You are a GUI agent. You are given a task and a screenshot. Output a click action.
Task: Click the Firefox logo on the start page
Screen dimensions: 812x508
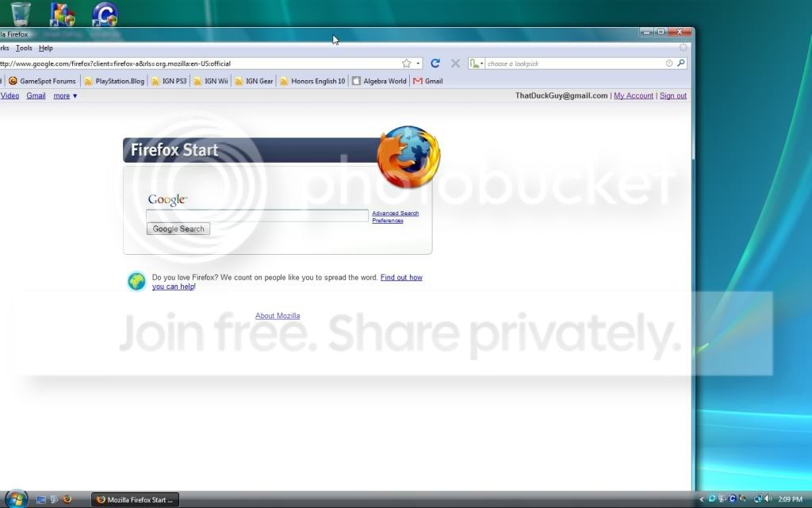click(408, 156)
